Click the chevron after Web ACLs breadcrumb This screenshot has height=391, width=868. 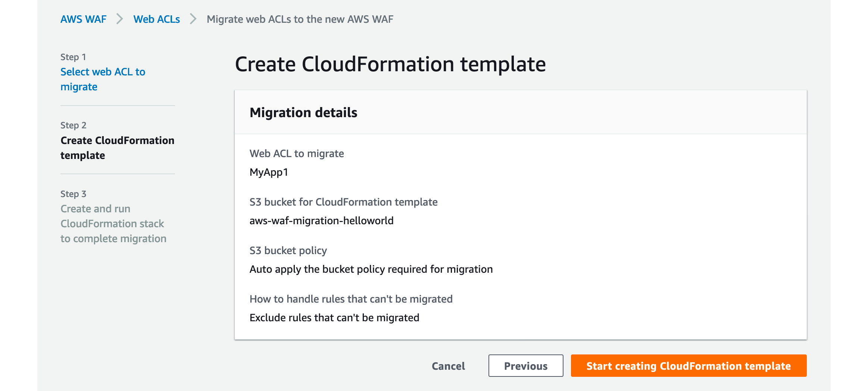(193, 19)
